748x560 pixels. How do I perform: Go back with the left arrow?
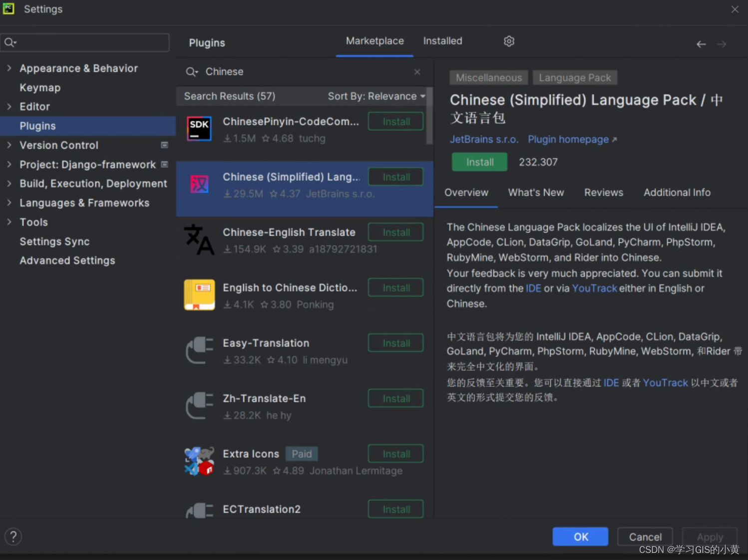tap(701, 44)
